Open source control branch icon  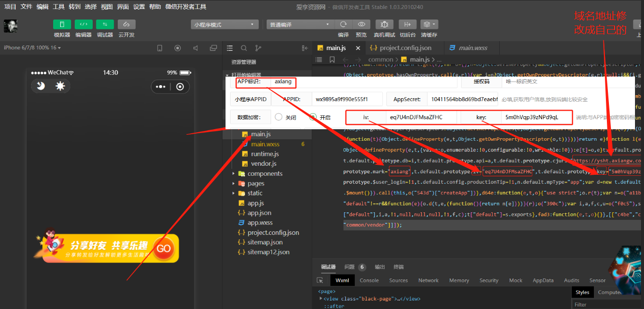(258, 48)
